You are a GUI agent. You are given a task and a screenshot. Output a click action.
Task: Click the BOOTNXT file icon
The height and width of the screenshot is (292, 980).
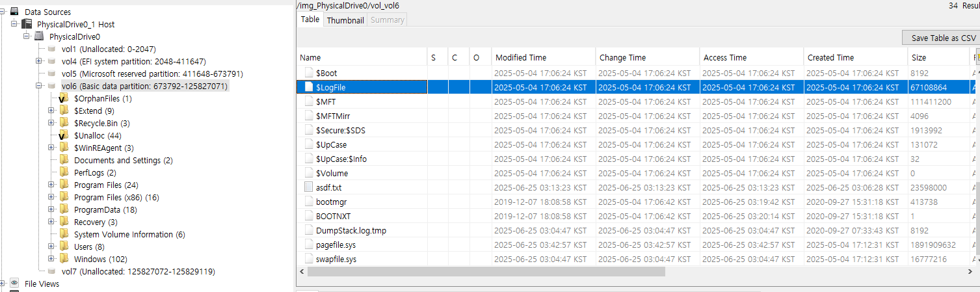pos(309,216)
